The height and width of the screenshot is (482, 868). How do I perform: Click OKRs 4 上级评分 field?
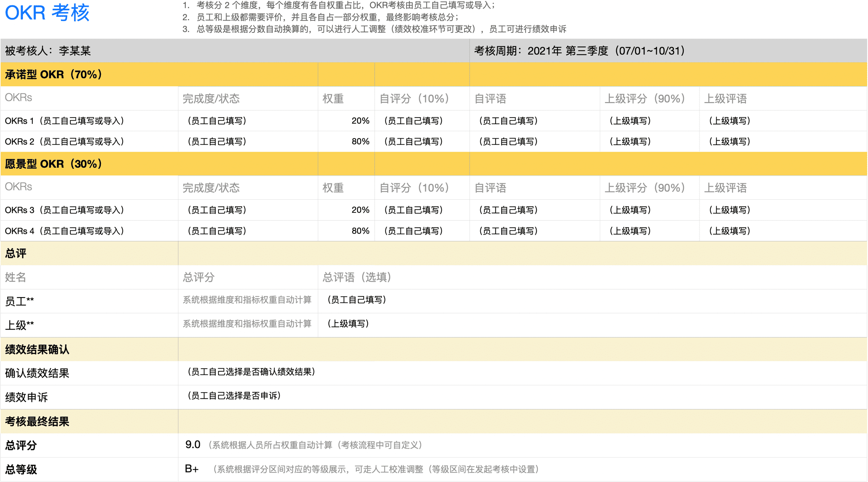coord(649,231)
